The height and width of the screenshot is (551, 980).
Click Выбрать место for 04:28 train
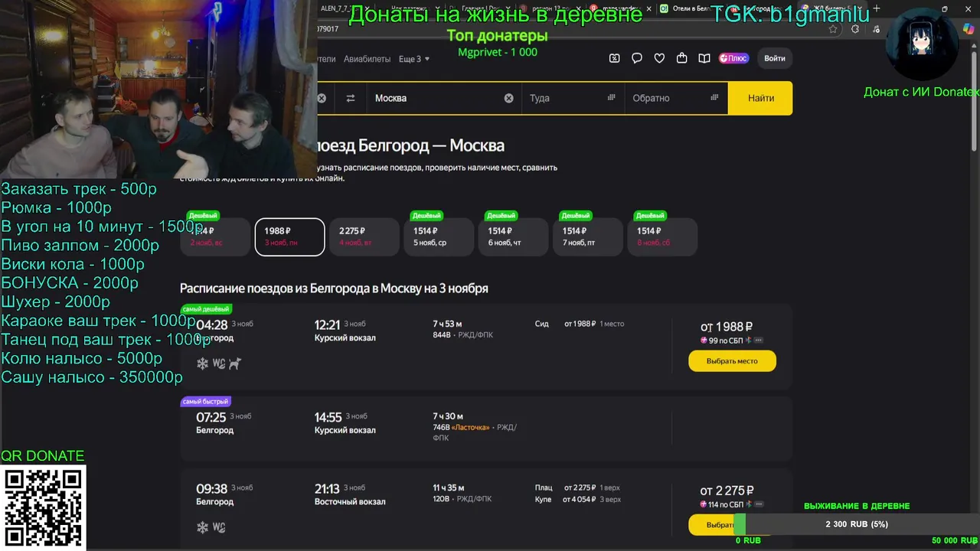(732, 361)
